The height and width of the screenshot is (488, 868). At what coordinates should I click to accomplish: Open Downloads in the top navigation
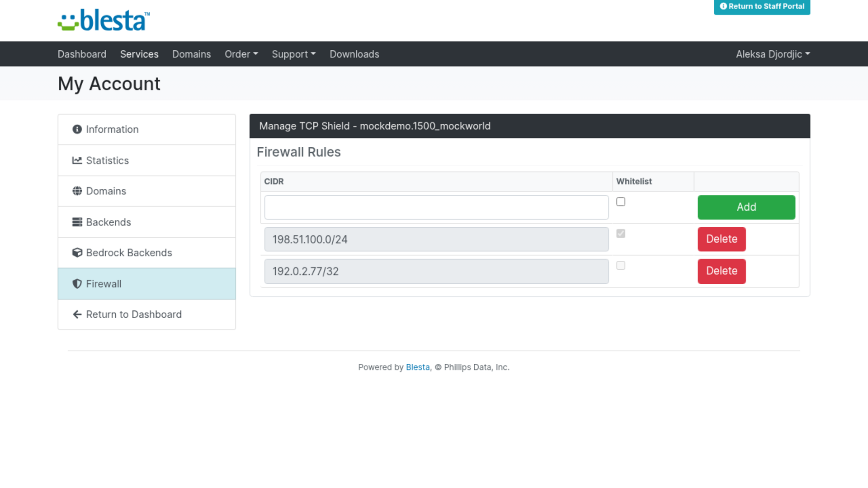tap(354, 54)
